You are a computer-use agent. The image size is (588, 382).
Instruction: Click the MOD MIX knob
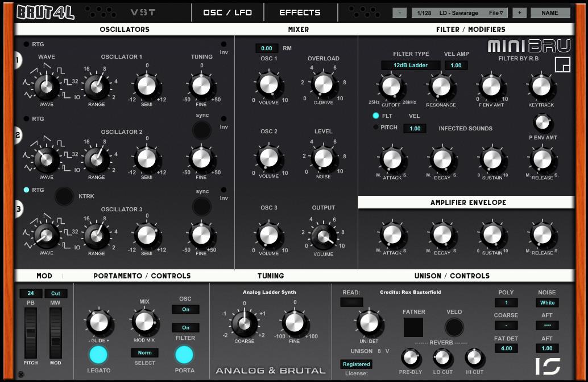tap(144, 322)
